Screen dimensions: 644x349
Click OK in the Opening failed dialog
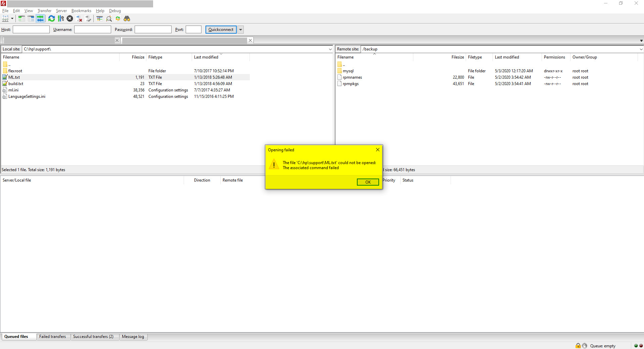(x=368, y=182)
